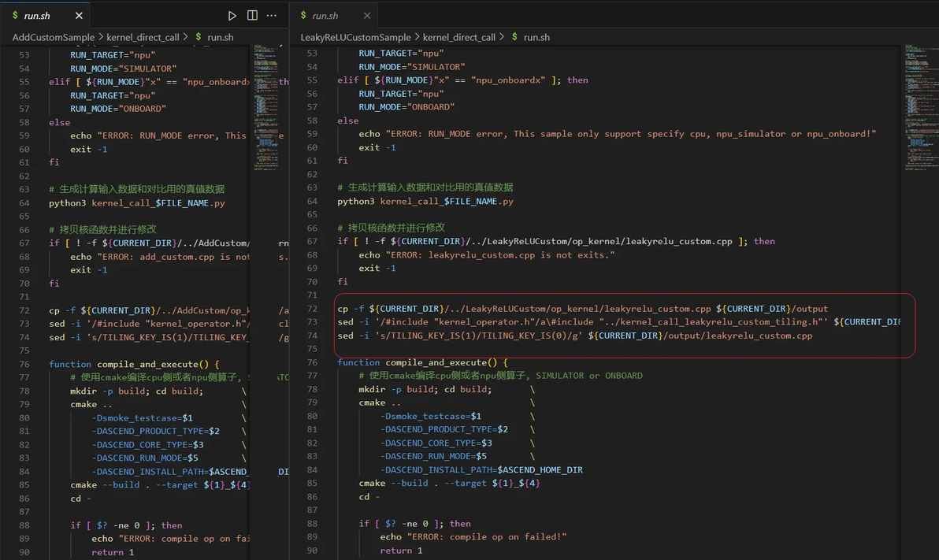Image resolution: width=939 pixels, height=560 pixels.
Task: Click the 'cp -f' LeakyReLUCustom line in right editor
Action: click(x=583, y=309)
